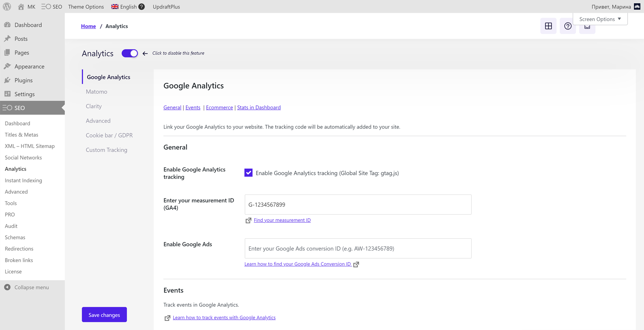Open Broken links submenu item
Image resolution: width=644 pixels, height=330 pixels.
(x=19, y=260)
